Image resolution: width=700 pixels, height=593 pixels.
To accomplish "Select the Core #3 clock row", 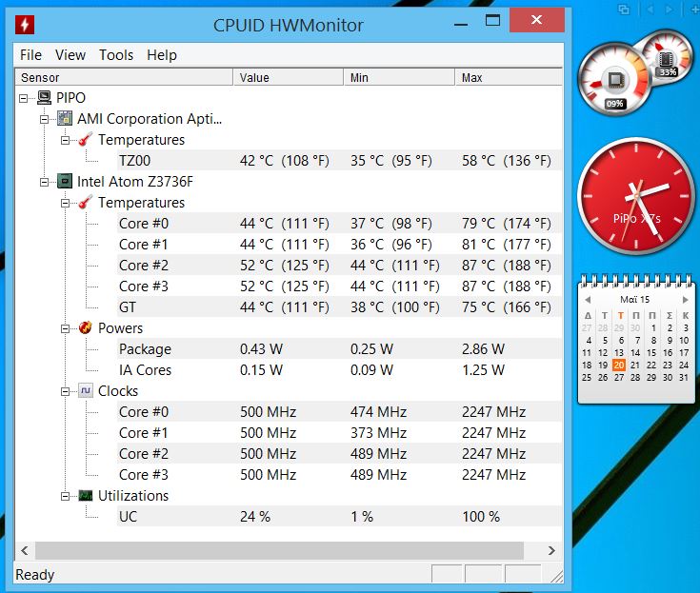I will click(339, 474).
